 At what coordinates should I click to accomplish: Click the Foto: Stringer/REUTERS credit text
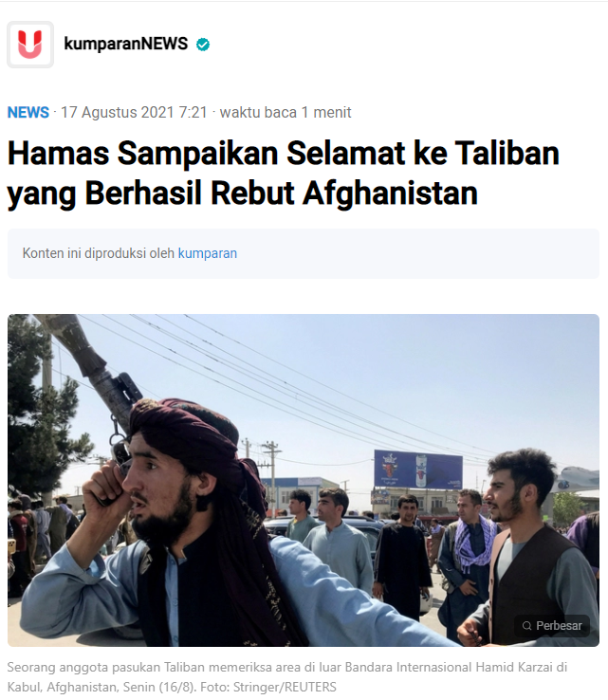coord(268,687)
